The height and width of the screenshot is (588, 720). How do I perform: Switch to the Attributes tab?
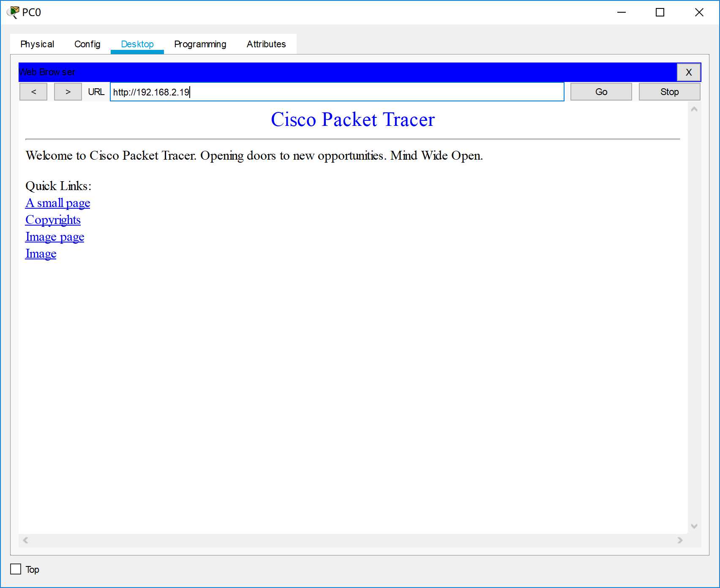tap(266, 44)
